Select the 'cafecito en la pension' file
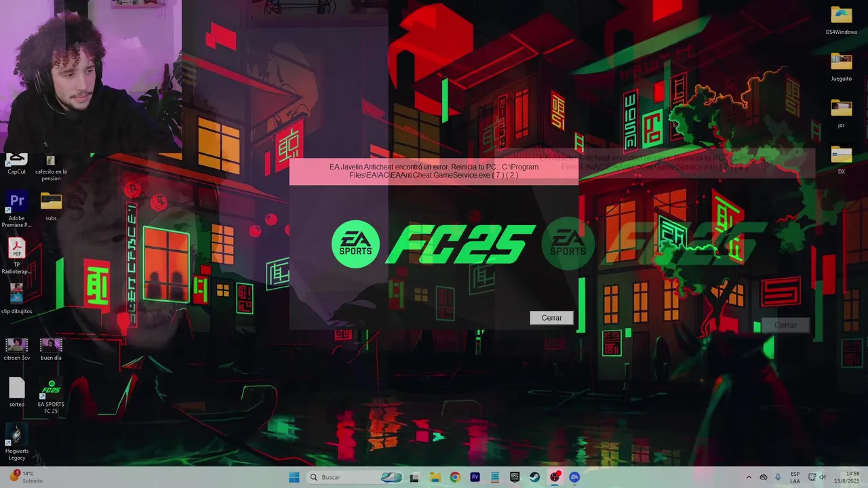 point(51,167)
